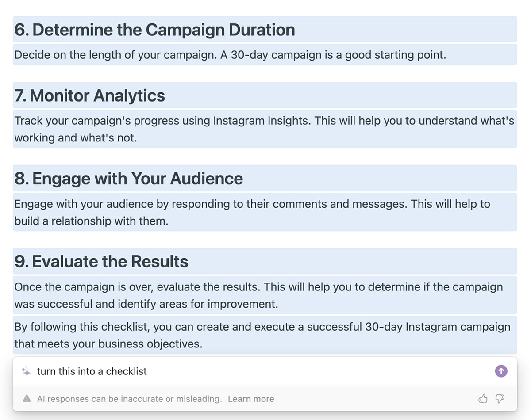Viewport: 531px width, 420px height.
Task: Focus the 'turn this into a checklist' prompt field
Action: pyautogui.click(x=177, y=371)
